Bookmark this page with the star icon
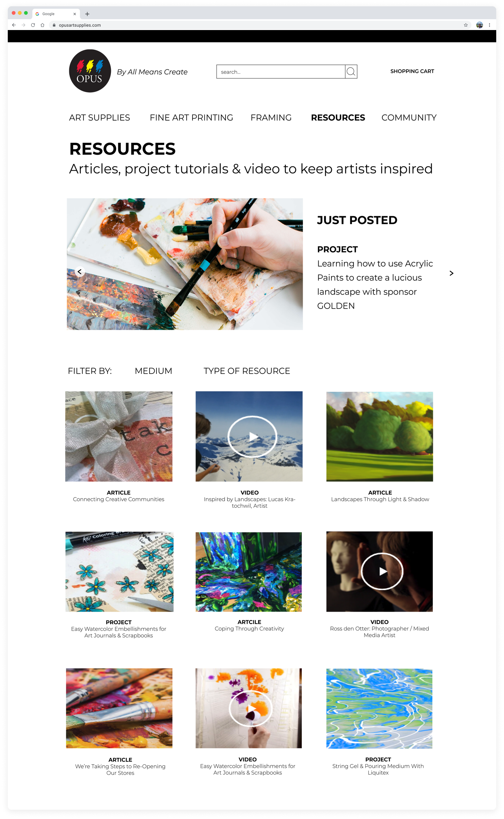The image size is (504, 819). point(466,25)
